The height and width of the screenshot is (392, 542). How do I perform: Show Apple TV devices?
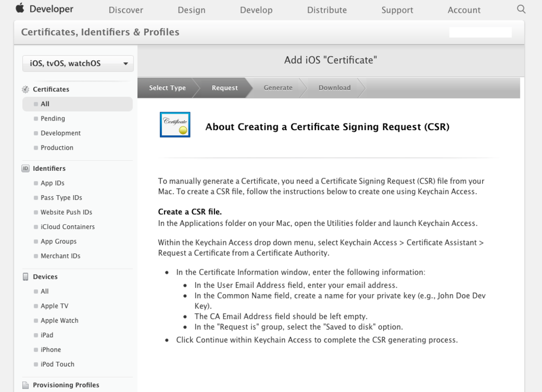click(x=55, y=306)
